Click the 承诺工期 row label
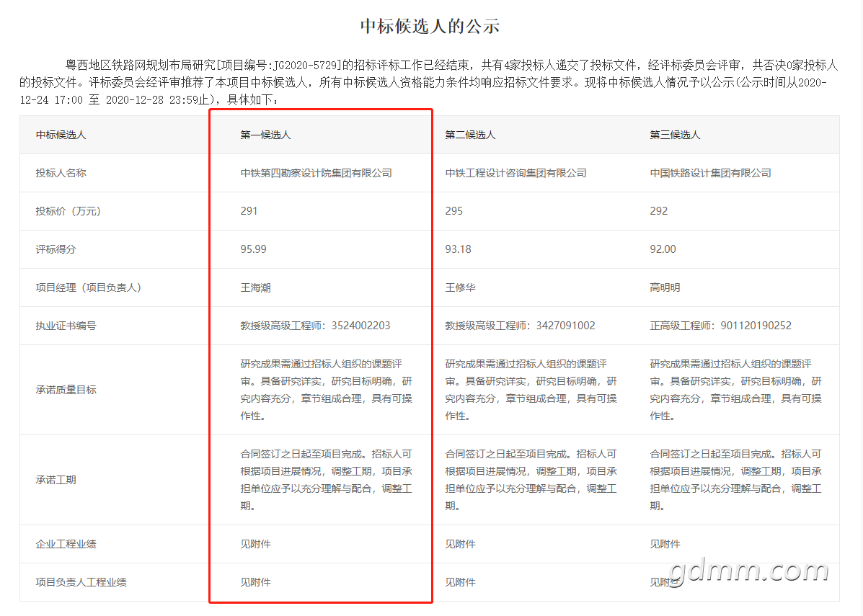Image resolution: width=863 pixels, height=616 pixels. click(56, 480)
